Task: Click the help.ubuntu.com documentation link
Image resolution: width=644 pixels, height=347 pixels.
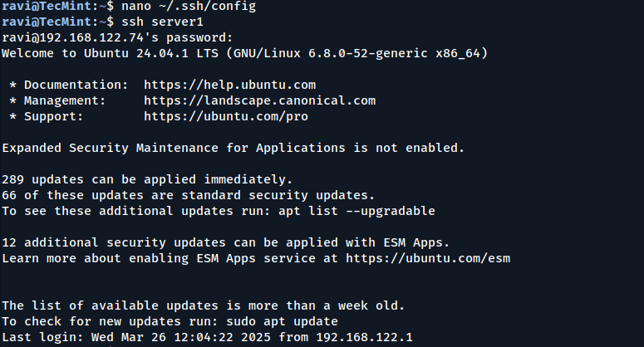Action: pos(229,85)
